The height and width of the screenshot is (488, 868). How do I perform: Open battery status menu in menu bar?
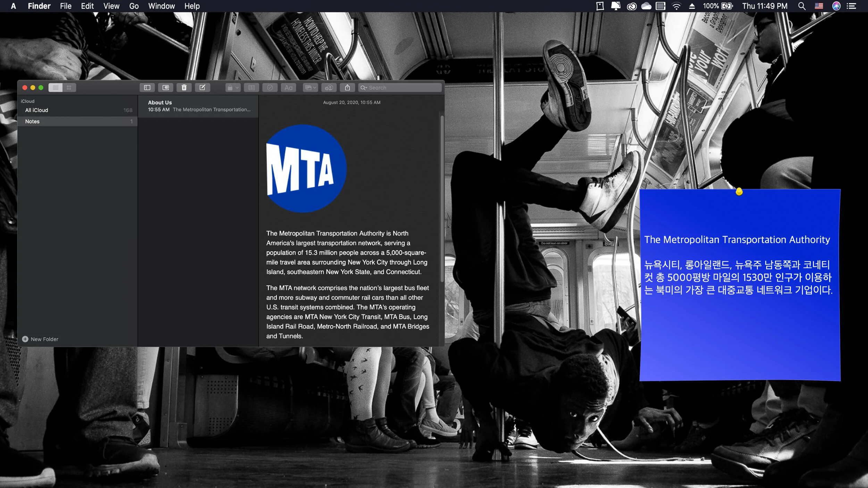(x=726, y=6)
